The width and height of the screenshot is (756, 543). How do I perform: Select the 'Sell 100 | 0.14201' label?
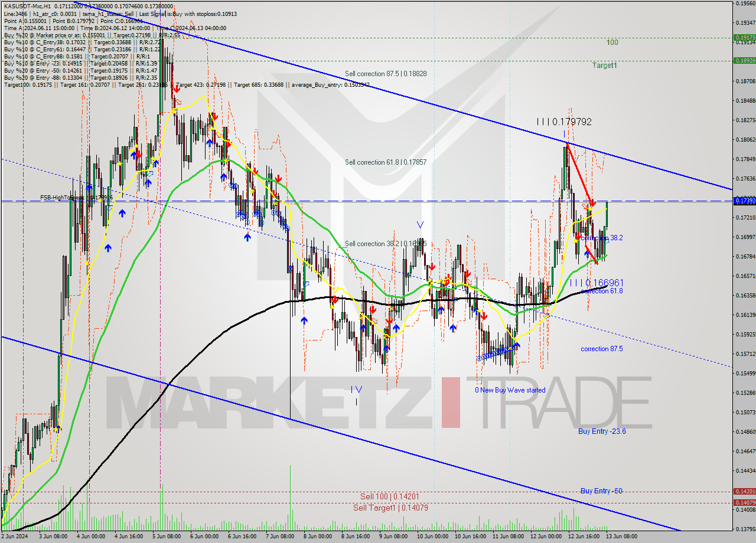coord(390,496)
